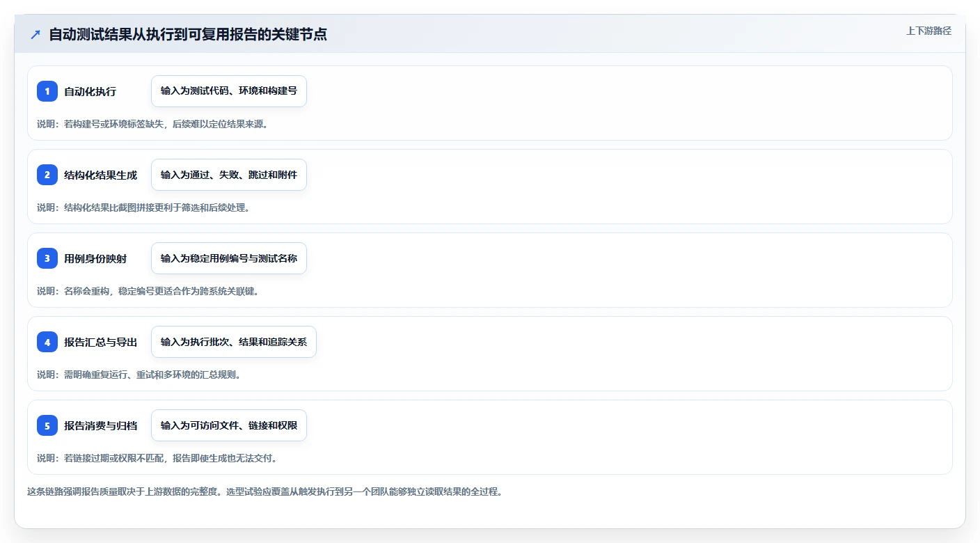Click the 输入为稳定用例编号与测试名称 chip
Viewport: 980px width, 543px height.
[x=229, y=258]
